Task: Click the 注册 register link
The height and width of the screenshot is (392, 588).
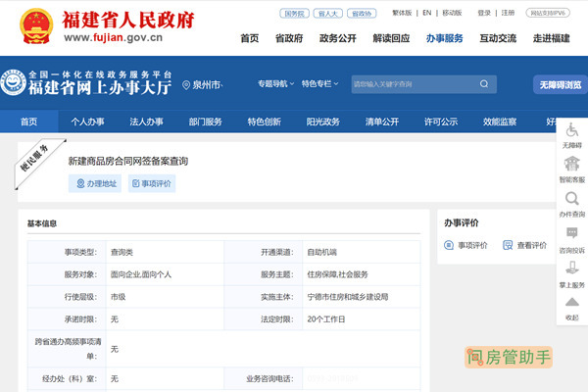Action: pos(508,13)
